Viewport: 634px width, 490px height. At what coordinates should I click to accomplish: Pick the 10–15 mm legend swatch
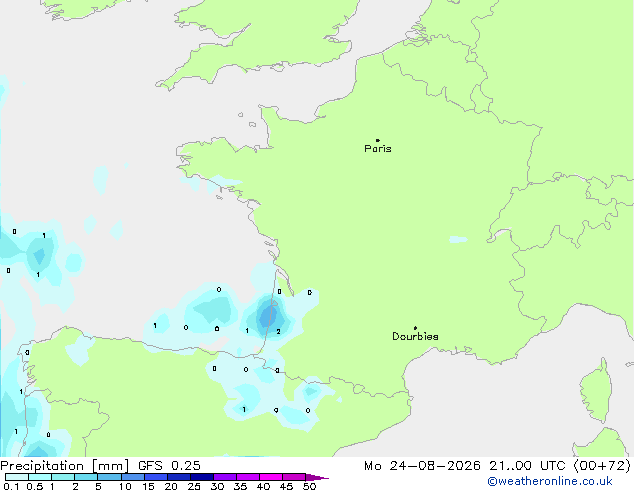(133, 477)
